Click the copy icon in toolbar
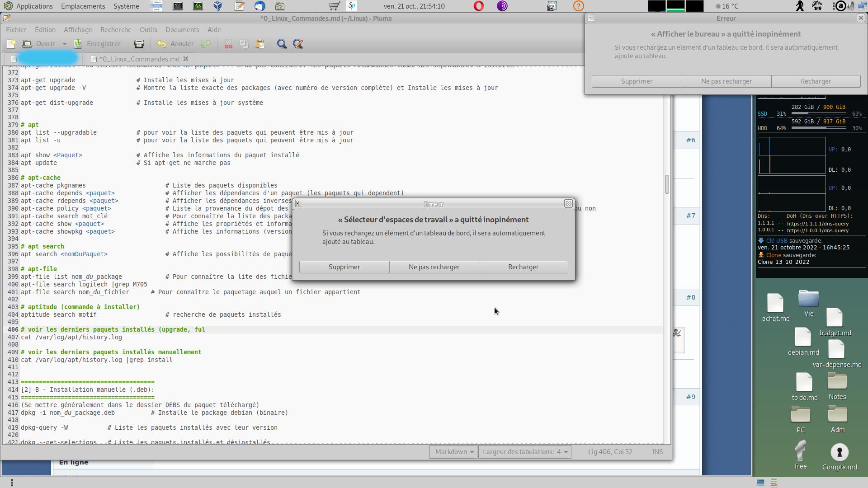868x488 pixels. [x=244, y=44]
